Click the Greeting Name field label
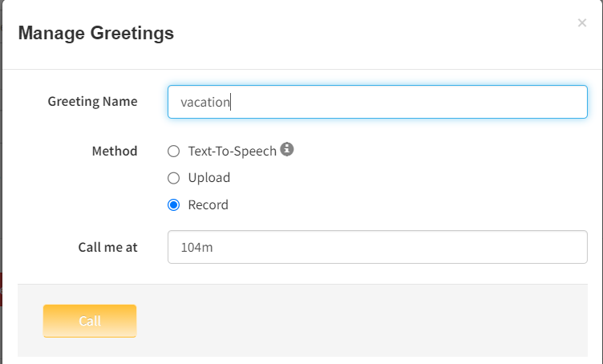The height and width of the screenshot is (364, 603). 92,102
